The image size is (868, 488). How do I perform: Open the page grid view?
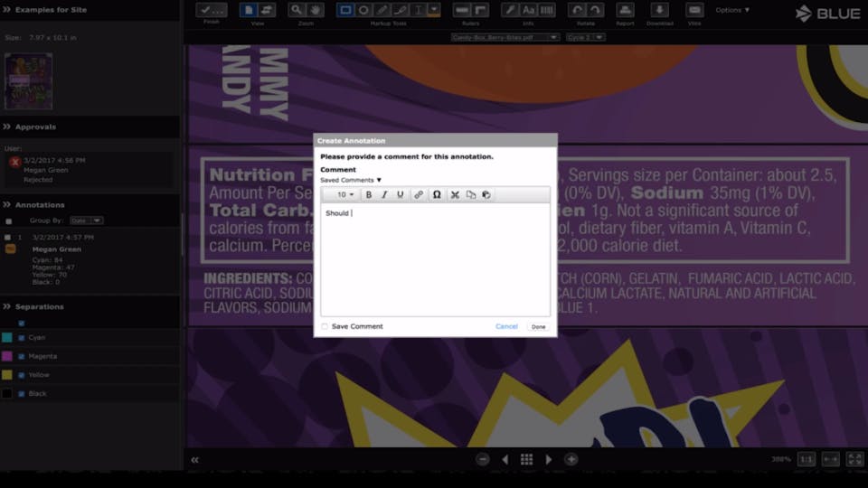coord(527,459)
